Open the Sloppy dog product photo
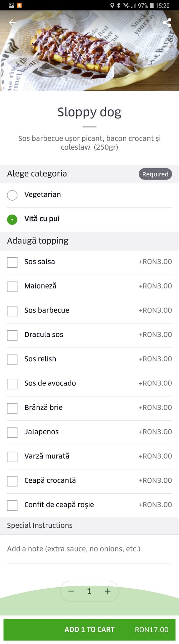 (89, 50)
